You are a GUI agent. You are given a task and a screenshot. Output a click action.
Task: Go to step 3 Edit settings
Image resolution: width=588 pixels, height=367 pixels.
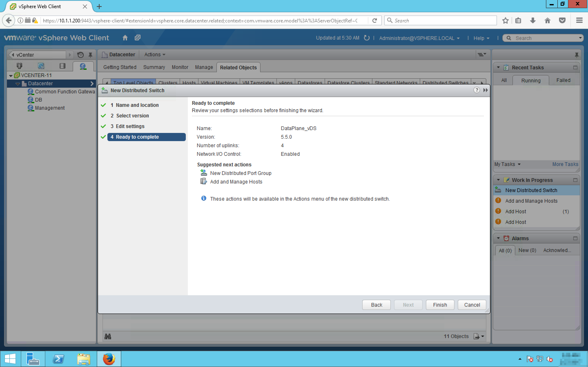pos(130,126)
